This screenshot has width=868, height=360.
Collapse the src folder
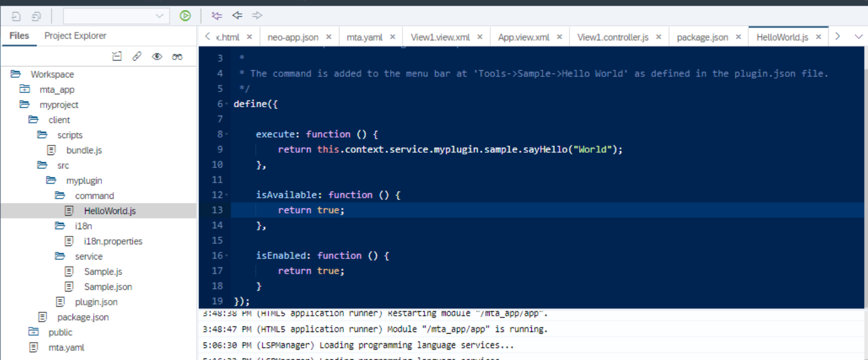(43, 165)
